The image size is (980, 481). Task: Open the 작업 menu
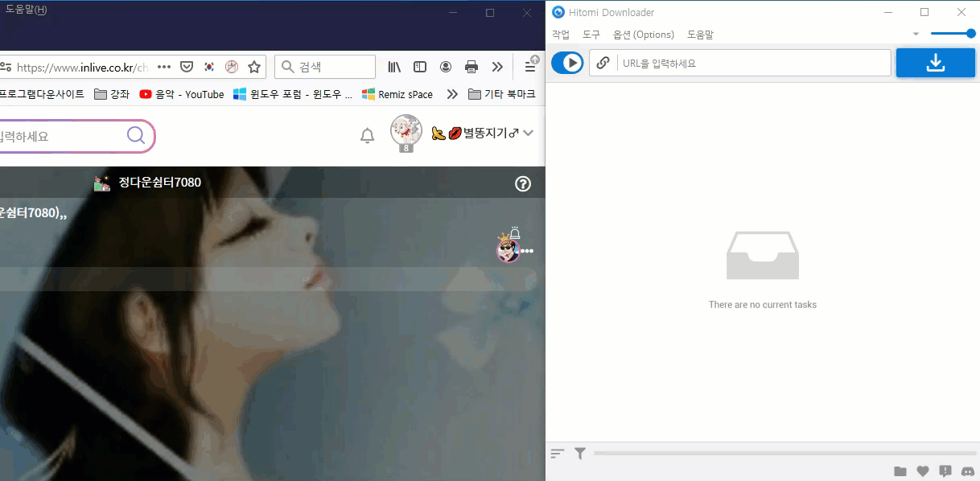click(560, 35)
